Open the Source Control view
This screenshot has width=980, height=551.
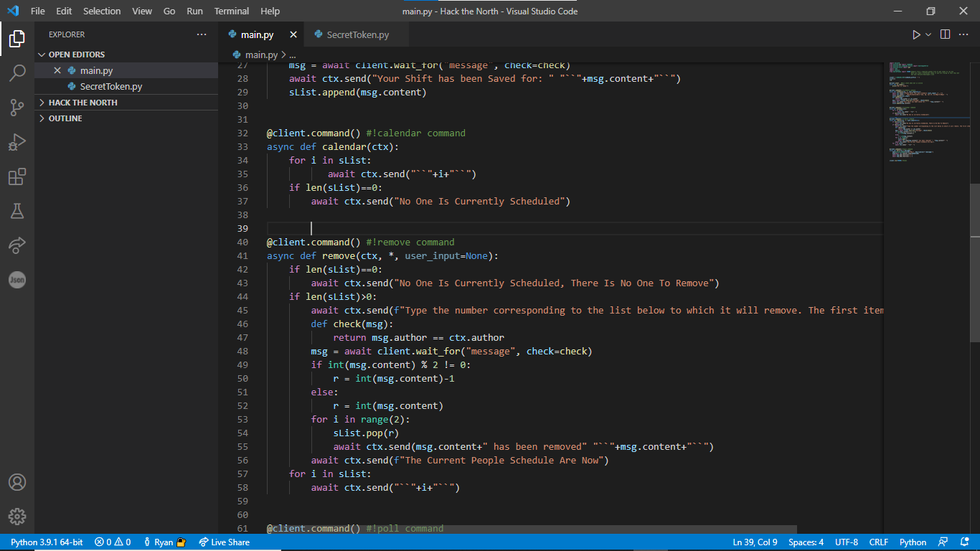click(17, 108)
